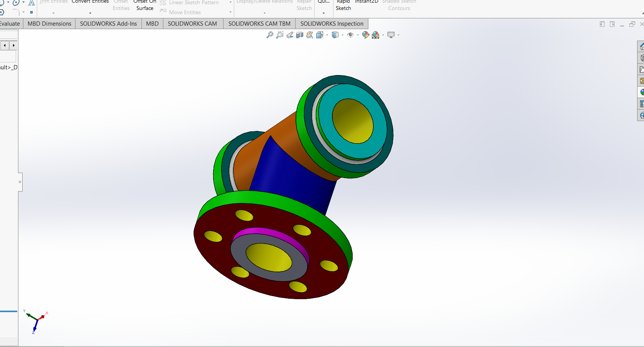Open View Settings dropdown arrow

tap(398, 35)
